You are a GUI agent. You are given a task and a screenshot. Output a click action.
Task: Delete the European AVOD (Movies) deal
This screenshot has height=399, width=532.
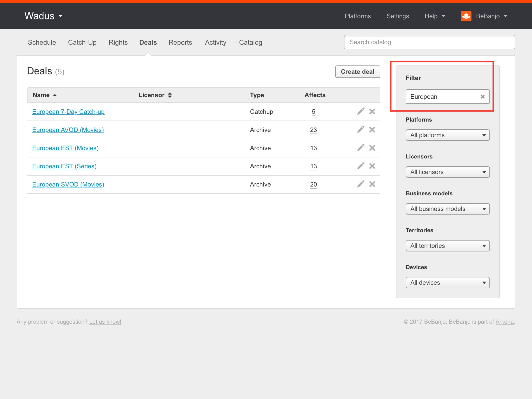point(372,130)
